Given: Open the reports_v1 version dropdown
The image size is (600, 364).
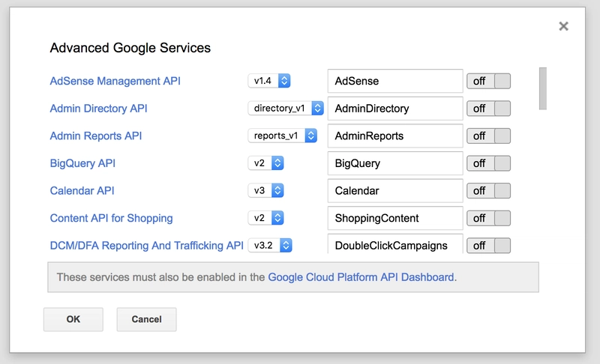Looking at the screenshot, I should (x=283, y=136).
